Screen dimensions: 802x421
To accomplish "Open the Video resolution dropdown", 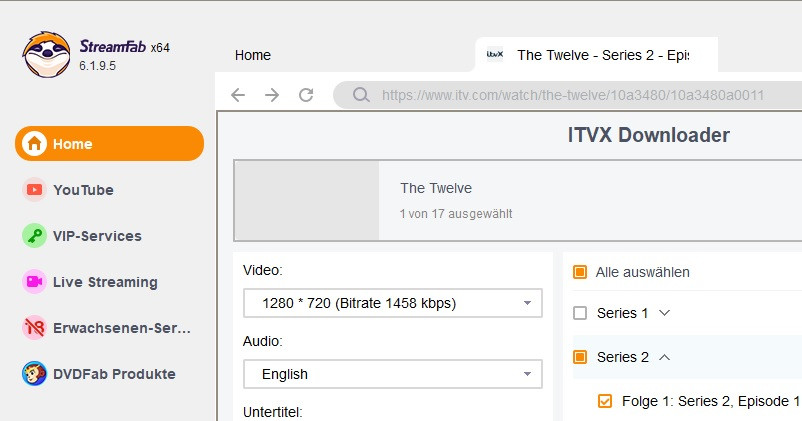I will click(x=392, y=303).
